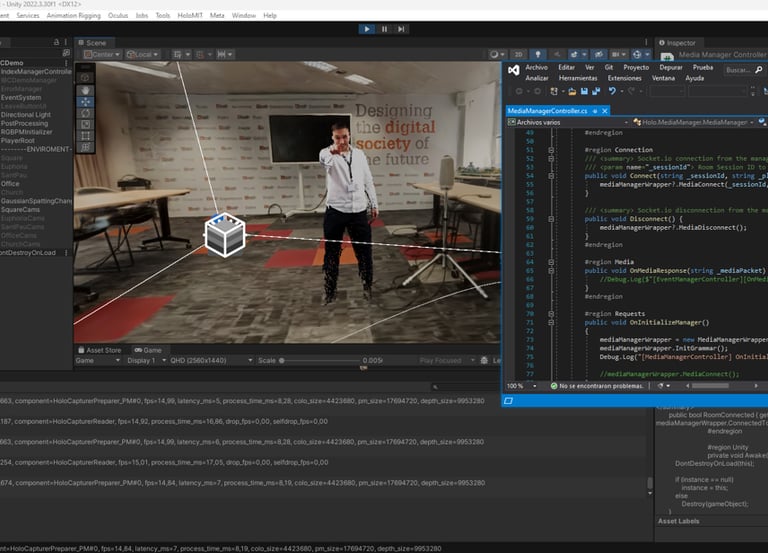Open Visual Studio Herramientas menu

click(578, 78)
